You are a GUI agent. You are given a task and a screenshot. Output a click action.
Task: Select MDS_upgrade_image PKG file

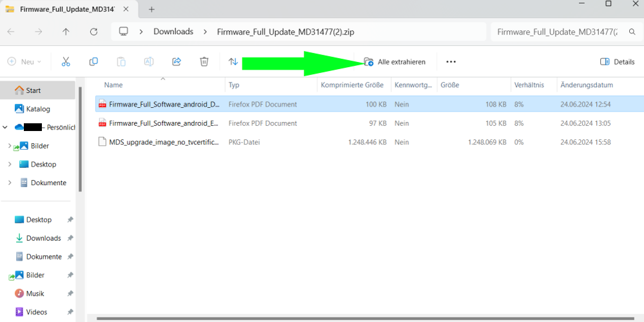[163, 142]
